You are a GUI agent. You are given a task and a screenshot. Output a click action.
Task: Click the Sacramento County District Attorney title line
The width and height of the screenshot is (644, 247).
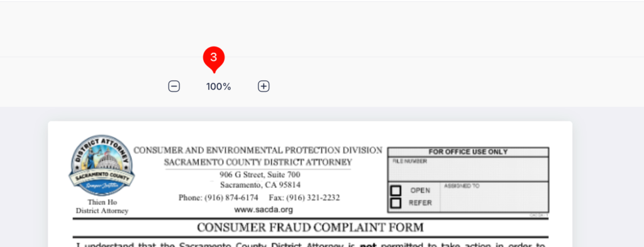(x=258, y=162)
